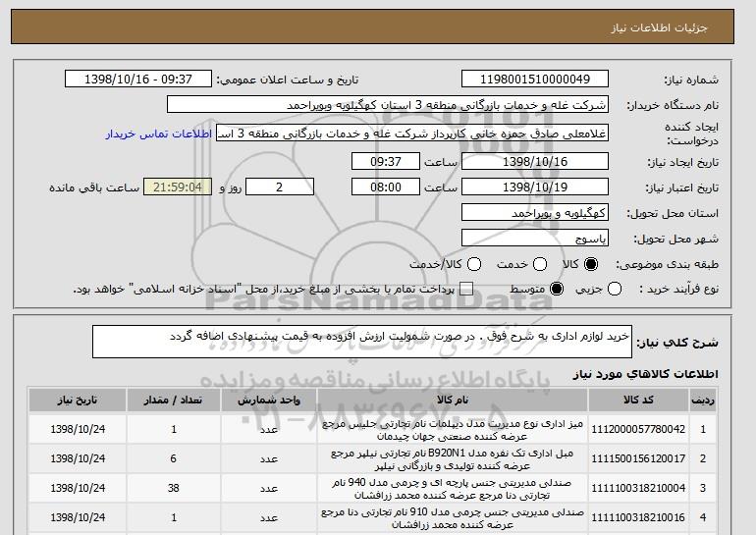Click the request creator name field
756x535 pixels.
pos(412,134)
